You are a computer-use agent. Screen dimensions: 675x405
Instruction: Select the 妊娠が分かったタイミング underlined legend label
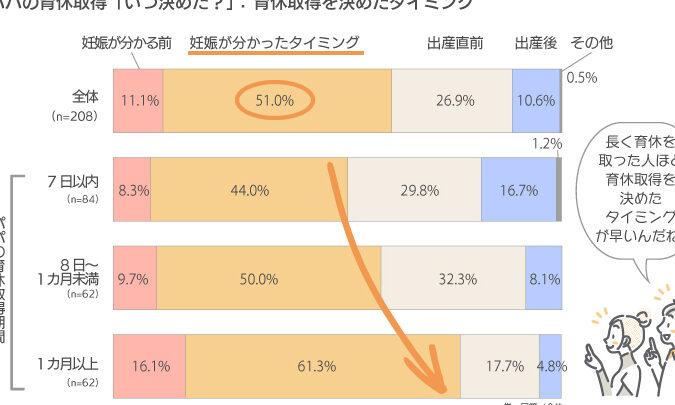[x=276, y=43]
